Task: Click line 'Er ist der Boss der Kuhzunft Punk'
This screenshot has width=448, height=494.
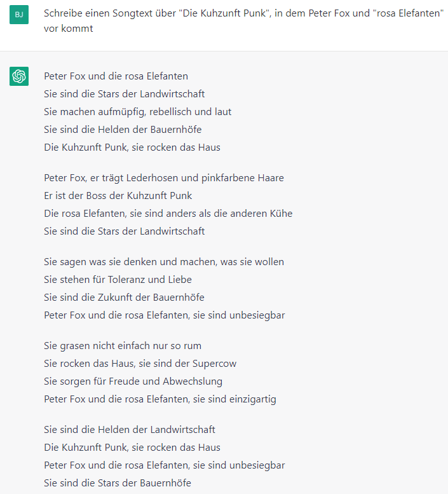Action: coord(118,196)
